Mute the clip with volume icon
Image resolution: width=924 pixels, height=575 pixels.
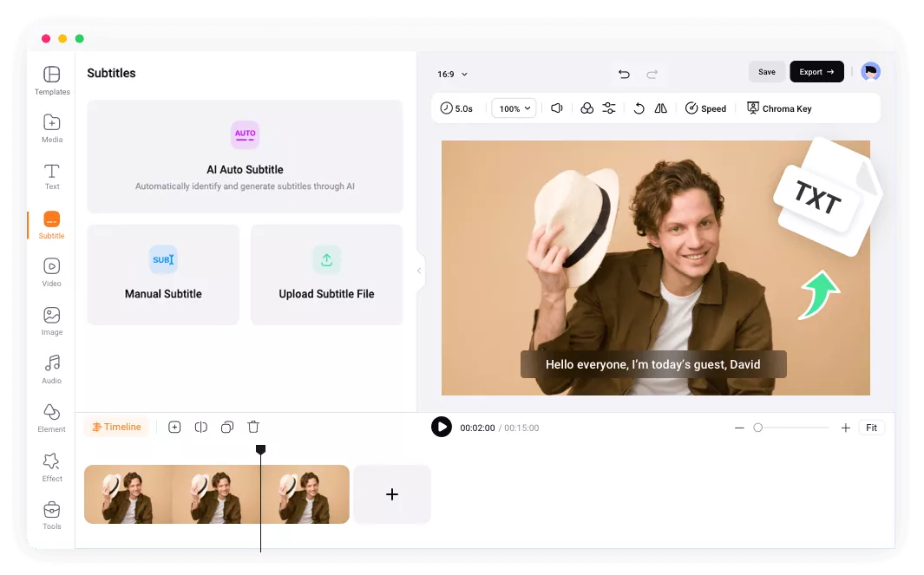pos(557,108)
